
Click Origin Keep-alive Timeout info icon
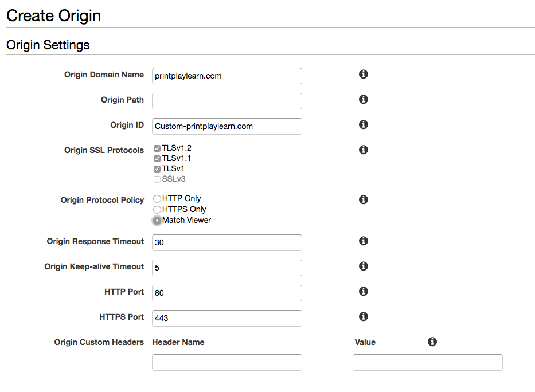(364, 266)
